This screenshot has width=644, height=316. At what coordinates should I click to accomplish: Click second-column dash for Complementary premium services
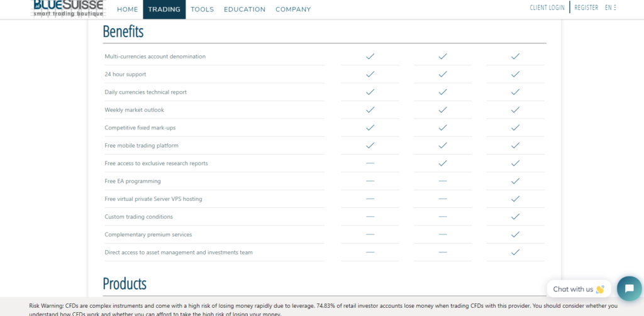pyautogui.click(x=442, y=234)
